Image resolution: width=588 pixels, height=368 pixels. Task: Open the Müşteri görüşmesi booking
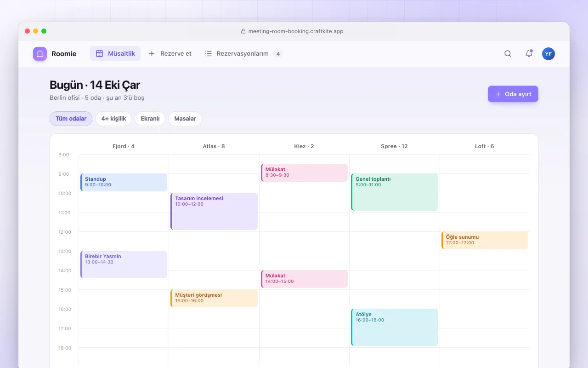tap(214, 298)
